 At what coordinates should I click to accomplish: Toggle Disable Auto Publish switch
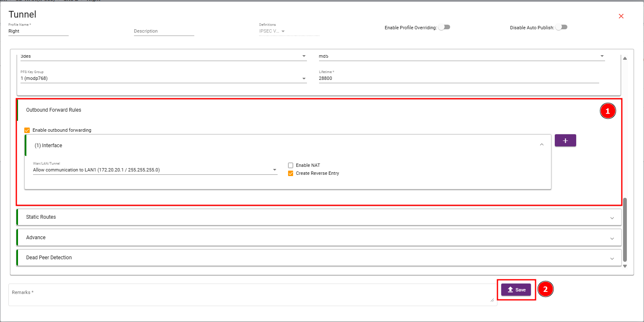point(561,27)
